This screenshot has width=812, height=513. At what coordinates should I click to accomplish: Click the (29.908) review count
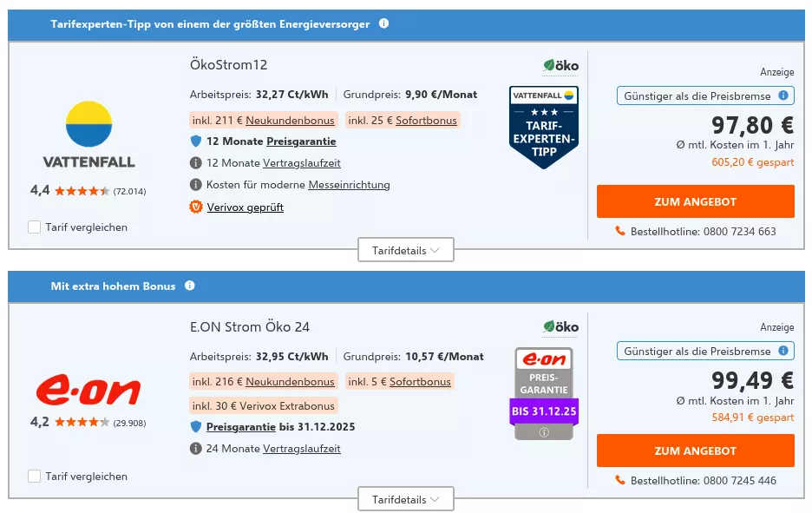click(x=129, y=423)
